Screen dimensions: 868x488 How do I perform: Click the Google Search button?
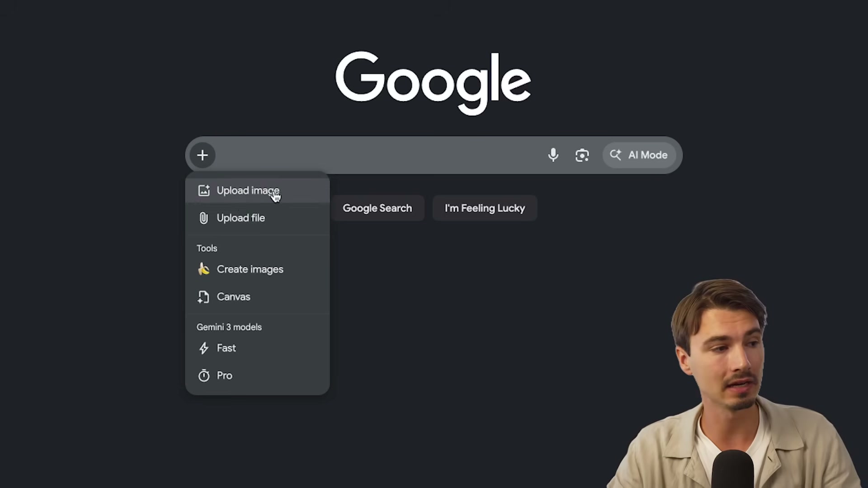[377, 208]
